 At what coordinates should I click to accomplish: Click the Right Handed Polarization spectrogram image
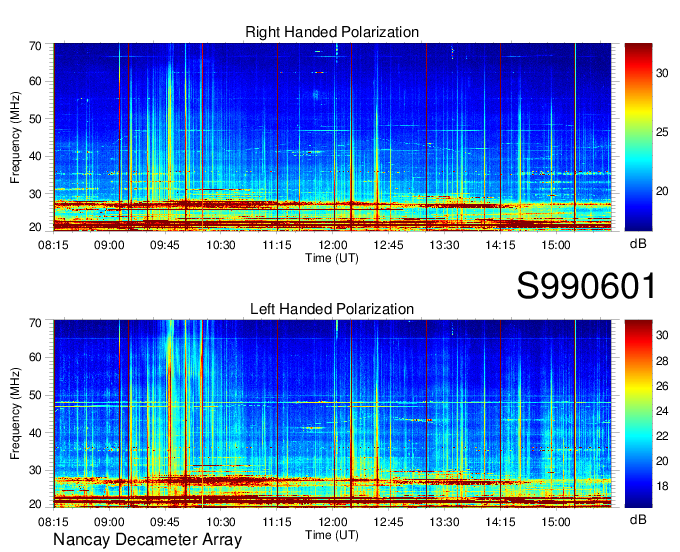coord(332,137)
